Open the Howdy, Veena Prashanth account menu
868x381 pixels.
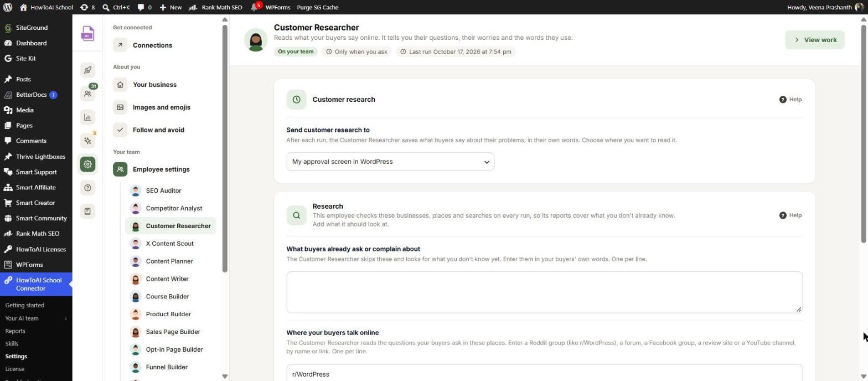[824, 7]
